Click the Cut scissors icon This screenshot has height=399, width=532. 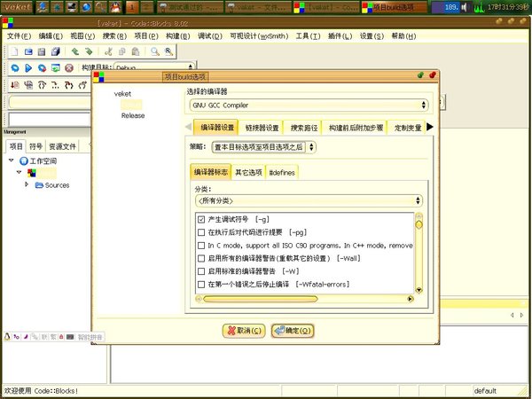tap(109, 52)
